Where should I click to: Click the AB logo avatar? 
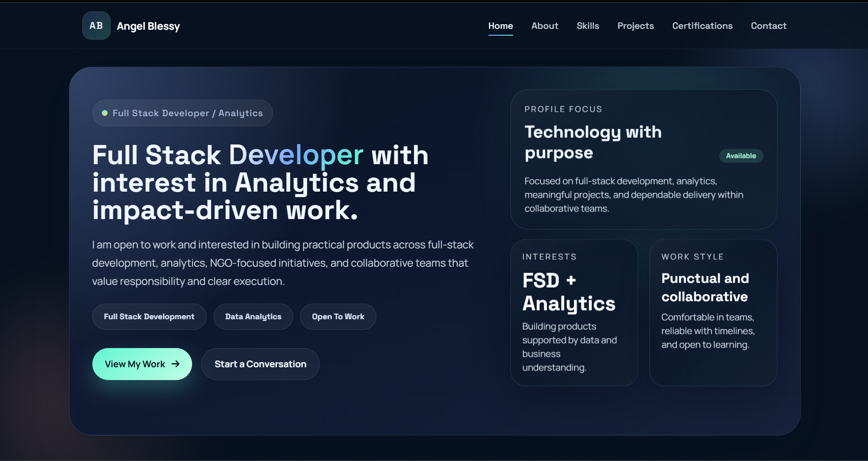[96, 26]
